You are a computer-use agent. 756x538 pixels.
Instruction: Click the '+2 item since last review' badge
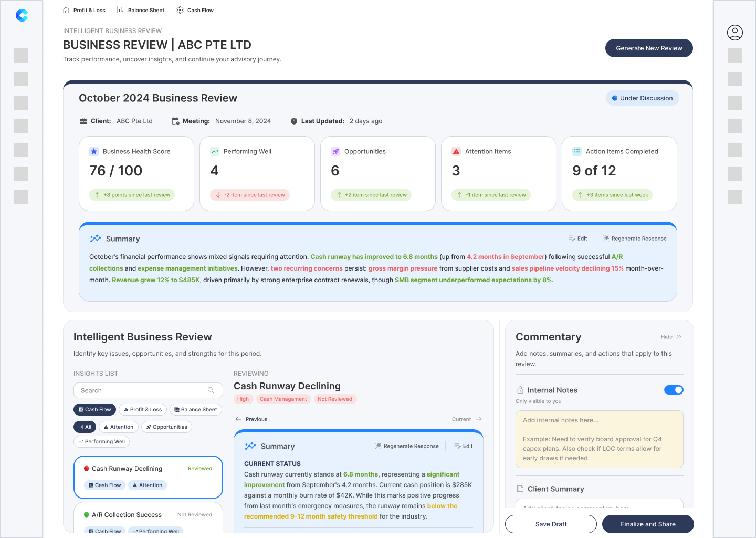pyautogui.click(x=371, y=195)
